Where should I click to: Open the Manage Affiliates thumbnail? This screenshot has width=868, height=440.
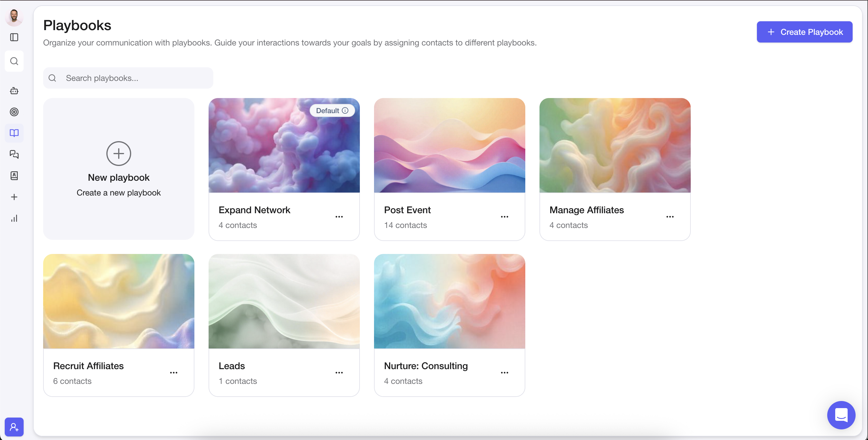tap(615, 145)
